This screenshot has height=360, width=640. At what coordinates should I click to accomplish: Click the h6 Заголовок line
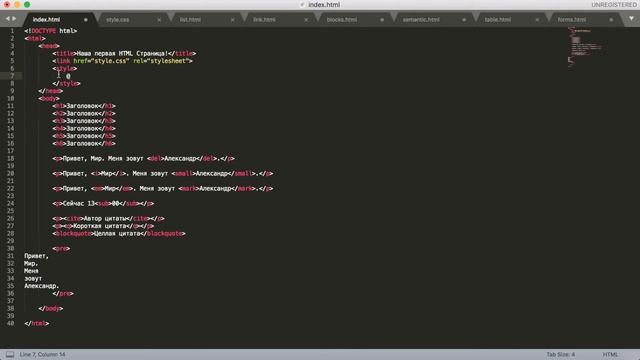tap(84, 143)
